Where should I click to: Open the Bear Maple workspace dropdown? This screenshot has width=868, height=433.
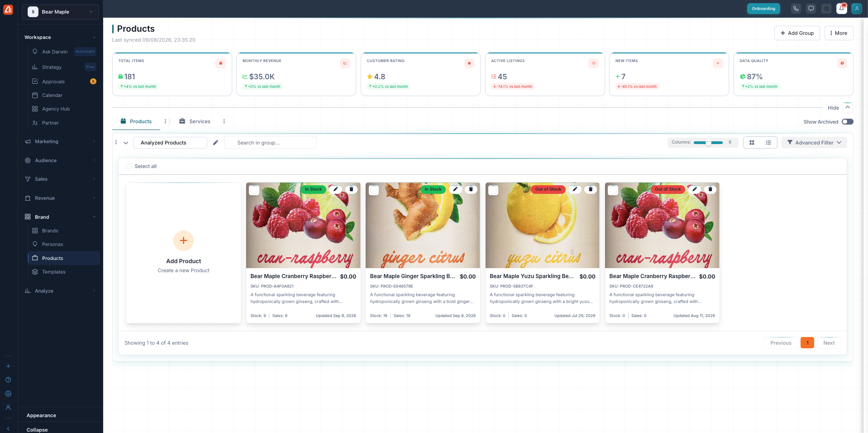[x=60, y=12]
